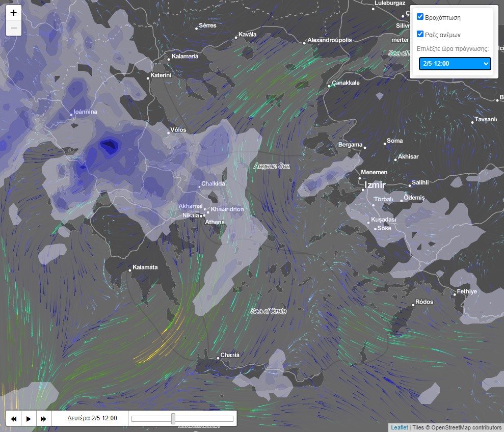Click the Aegean Sea map label

pos(272,166)
